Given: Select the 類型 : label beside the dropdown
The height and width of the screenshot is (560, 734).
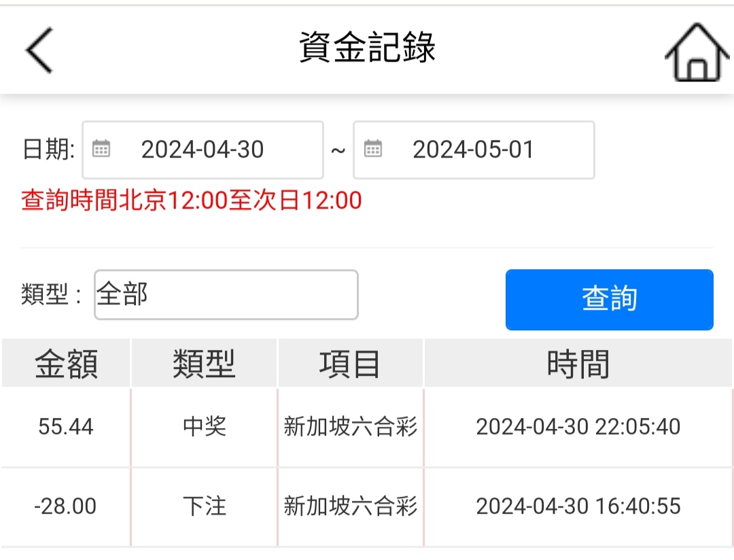Looking at the screenshot, I should coord(52,294).
